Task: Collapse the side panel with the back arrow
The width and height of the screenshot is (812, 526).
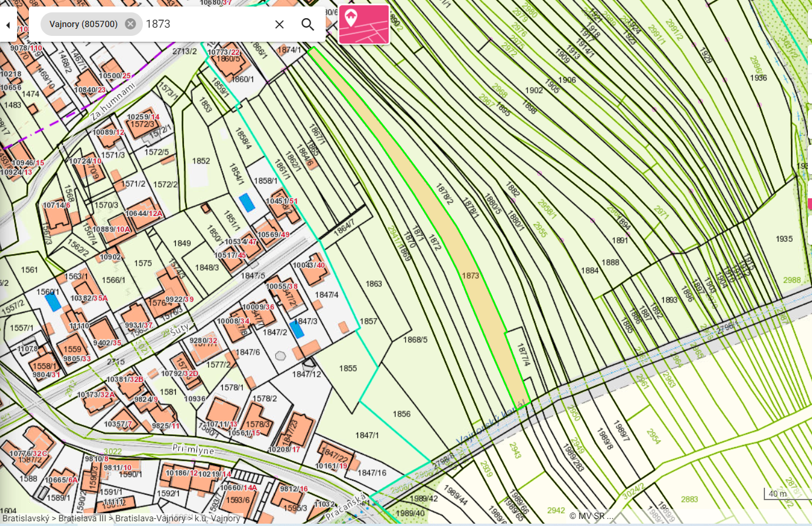Action: (8, 25)
